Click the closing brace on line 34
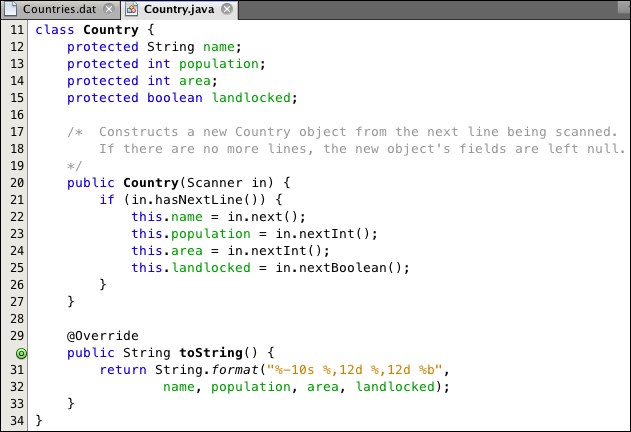 [39, 421]
